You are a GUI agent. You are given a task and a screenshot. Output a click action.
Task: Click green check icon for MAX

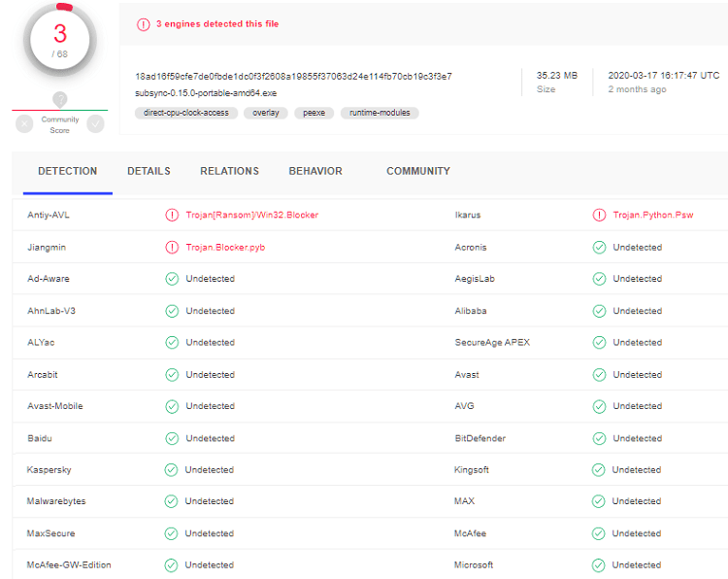[598, 501]
